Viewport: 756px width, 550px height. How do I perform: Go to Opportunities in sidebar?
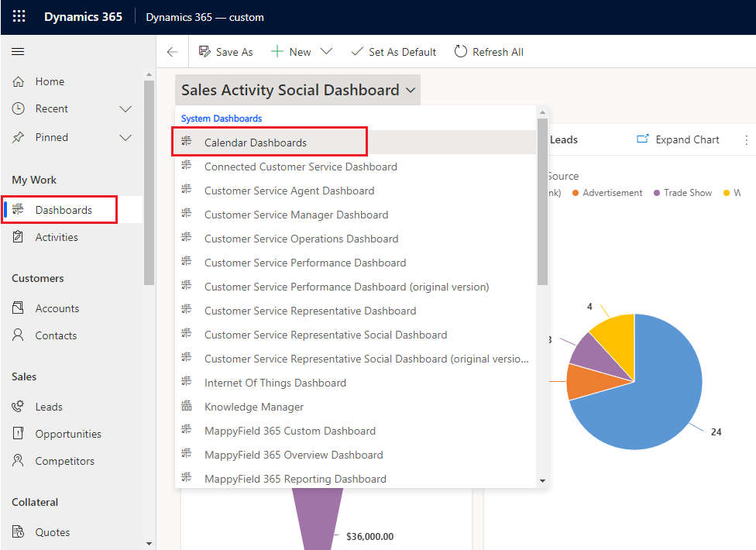coord(68,434)
